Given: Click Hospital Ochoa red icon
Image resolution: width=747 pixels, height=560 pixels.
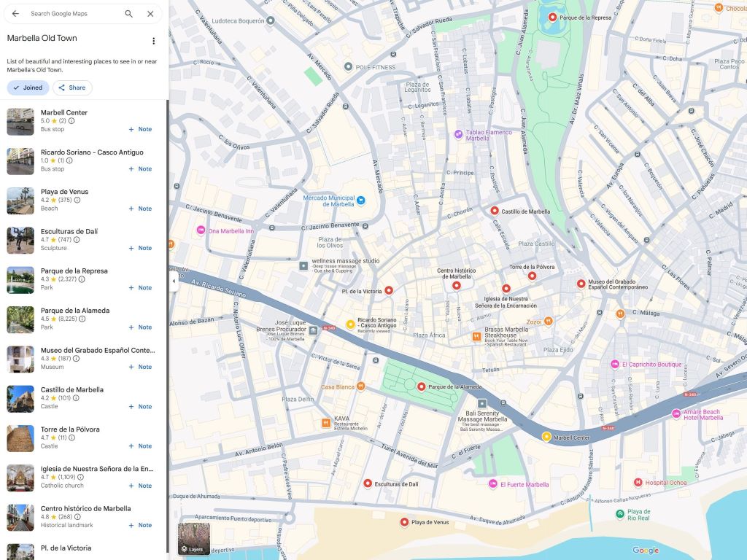Looking at the screenshot, I should point(638,483).
